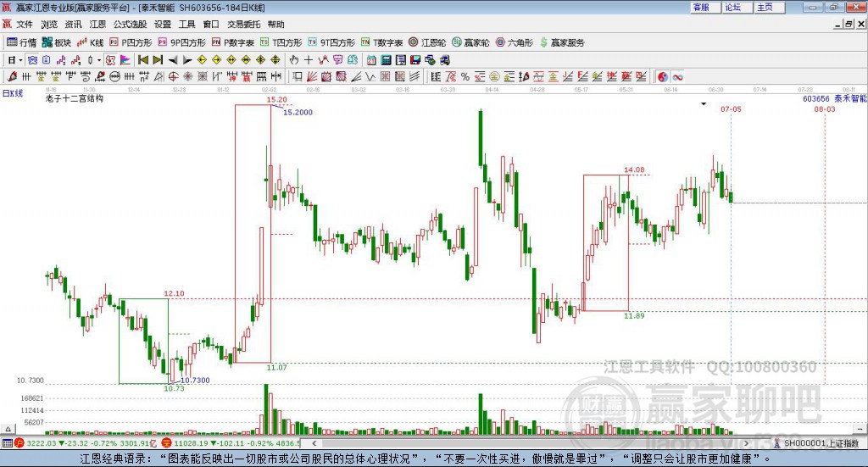Click the calendar date icon
Viewport: 868px width, 467px height.
pyautogui.click(x=371, y=60)
